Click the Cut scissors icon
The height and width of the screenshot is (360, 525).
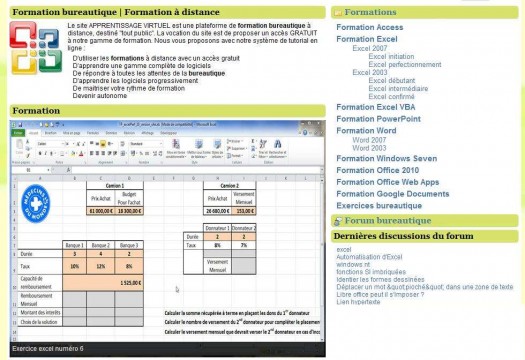pyautogui.click(x=28, y=142)
